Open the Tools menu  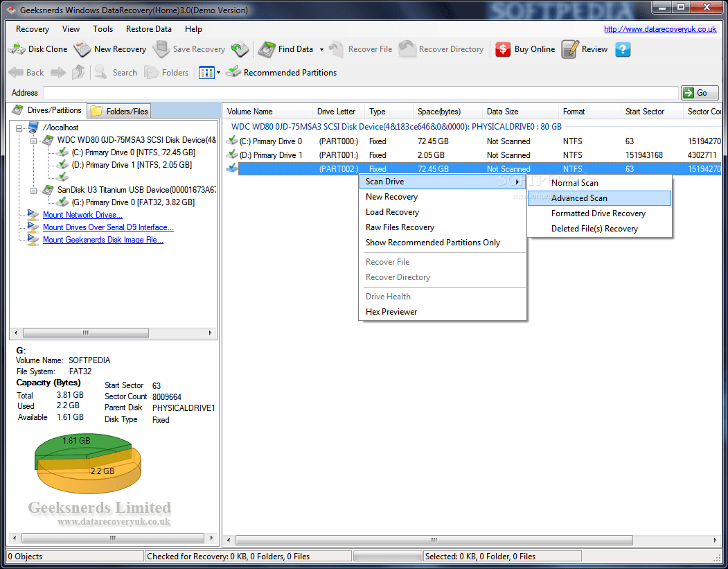point(103,29)
